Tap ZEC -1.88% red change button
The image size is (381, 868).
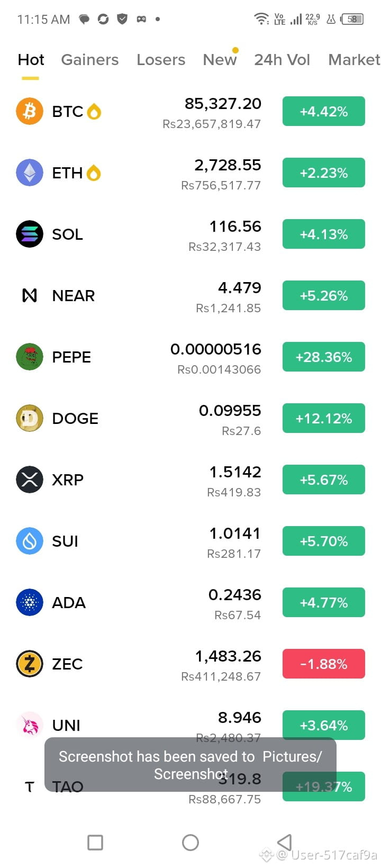[324, 664]
